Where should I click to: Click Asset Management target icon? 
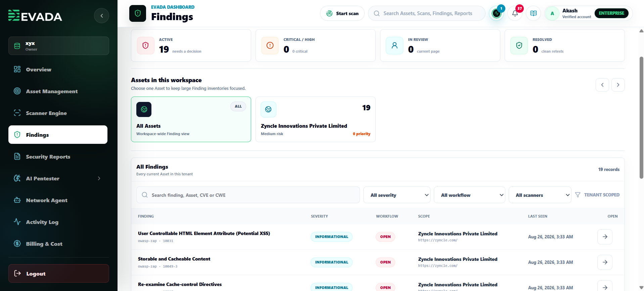17,91
